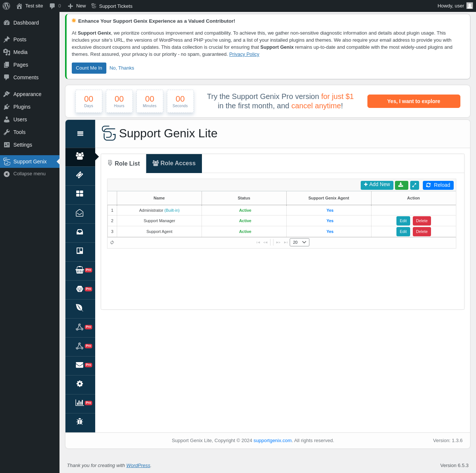Viewport: 476px width, 473px height.
Task: Click the Count Me In button
Action: click(89, 68)
